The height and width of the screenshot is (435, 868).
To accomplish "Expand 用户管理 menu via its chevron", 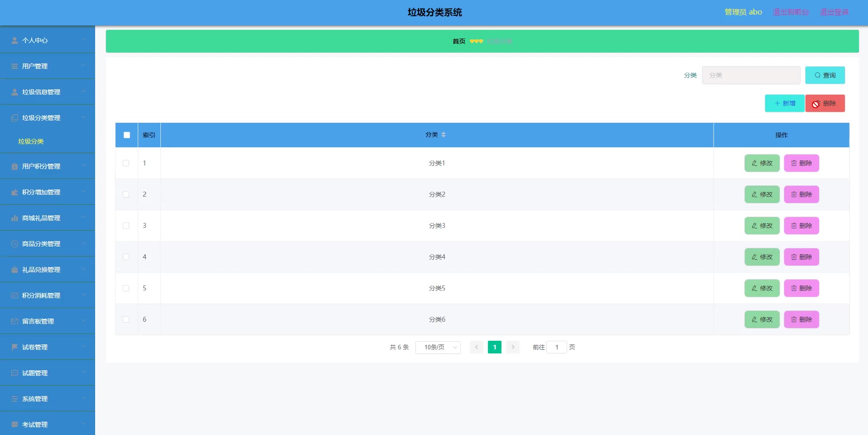I will (83, 66).
